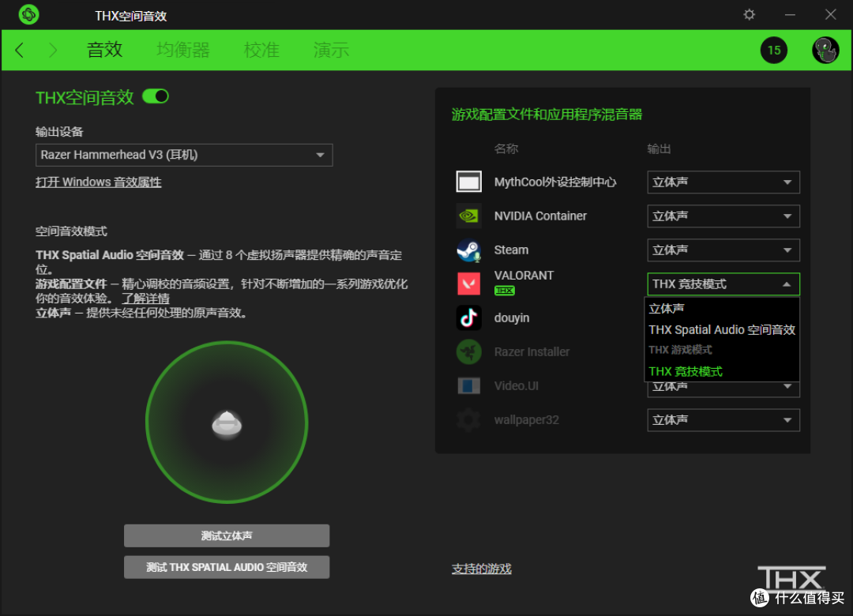The height and width of the screenshot is (616, 853).
Task: Click the Video.UI app icon
Action: (468, 386)
